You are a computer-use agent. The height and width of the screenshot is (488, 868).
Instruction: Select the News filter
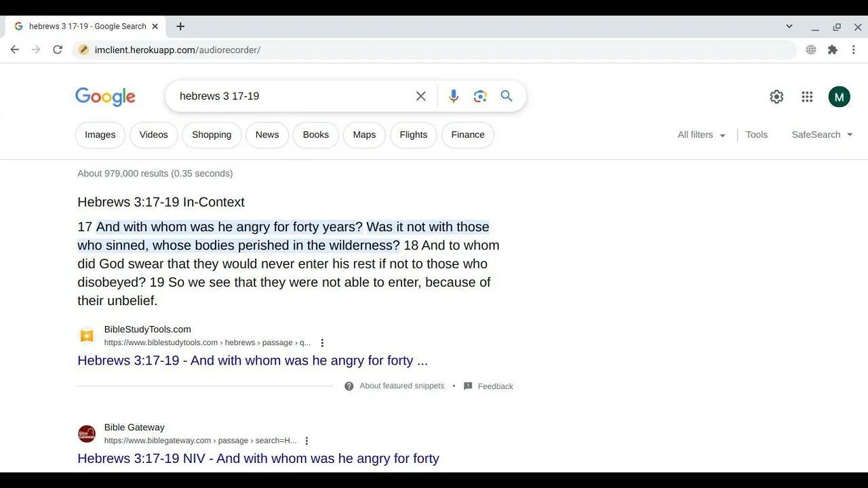tap(267, 135)
